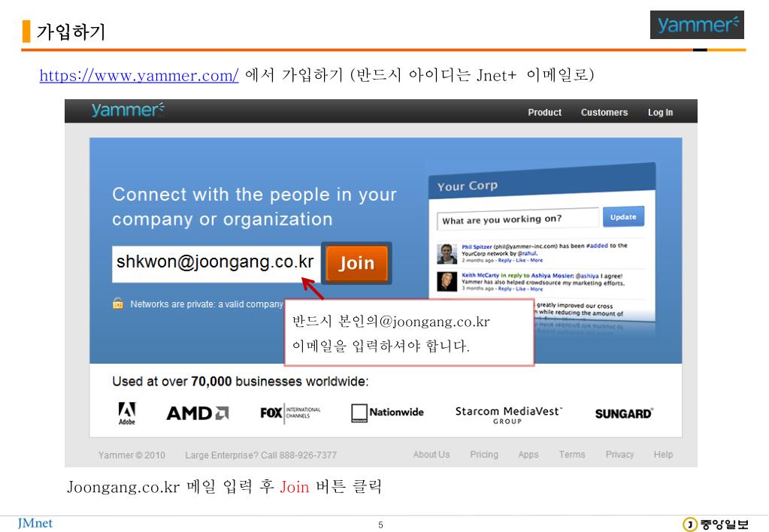The image size is (769, 532).
Task: Open the Help footer link
Action: (x=663, y=455)
